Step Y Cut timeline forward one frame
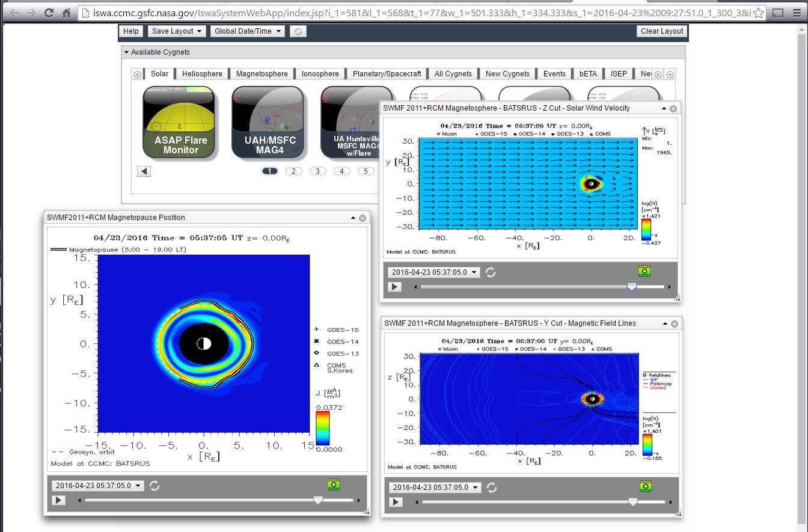Screen dimensions: 808x532 [x=671, y=503]
